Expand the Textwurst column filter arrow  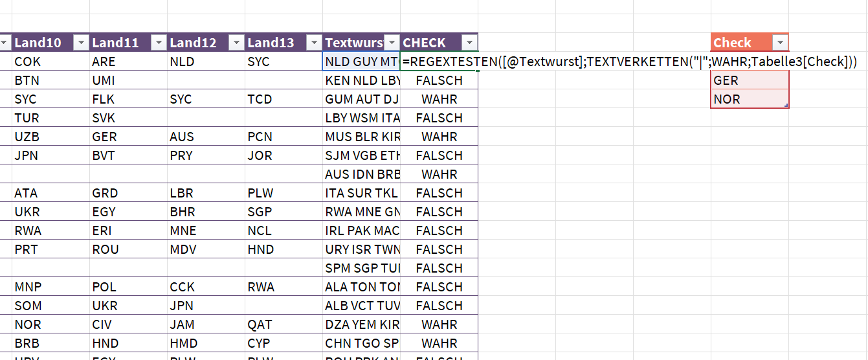[x=392, y=43]
